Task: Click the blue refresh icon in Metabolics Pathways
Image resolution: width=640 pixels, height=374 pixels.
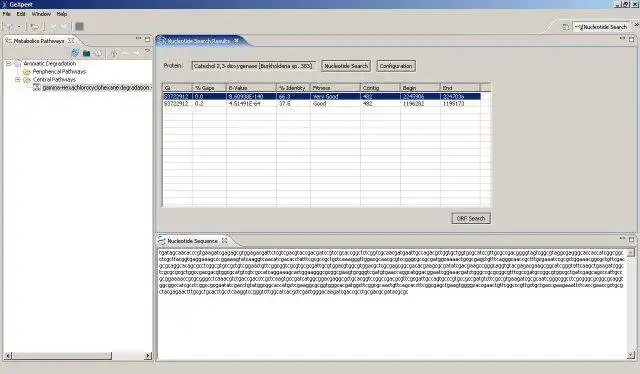Action: point(75,53)
